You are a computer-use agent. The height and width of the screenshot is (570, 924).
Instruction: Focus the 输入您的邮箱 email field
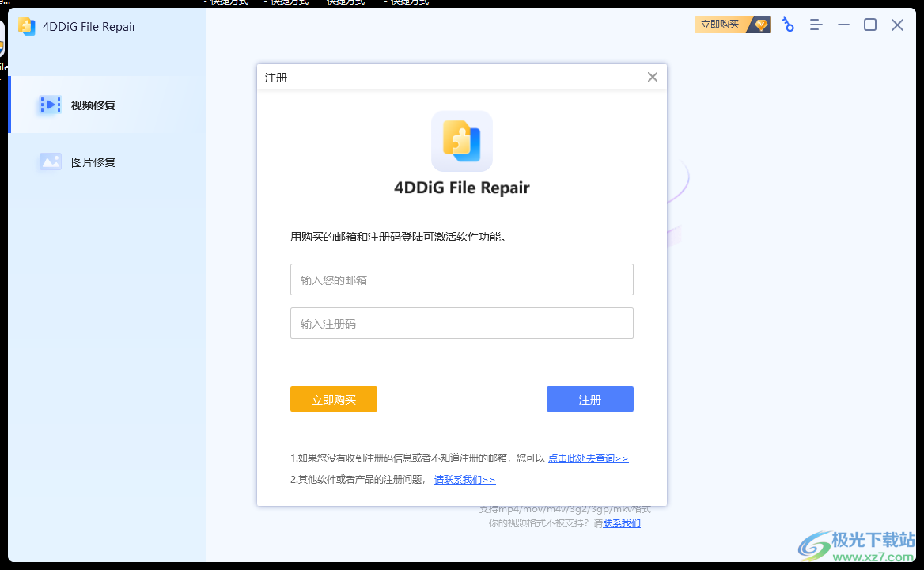coord(461,279)
